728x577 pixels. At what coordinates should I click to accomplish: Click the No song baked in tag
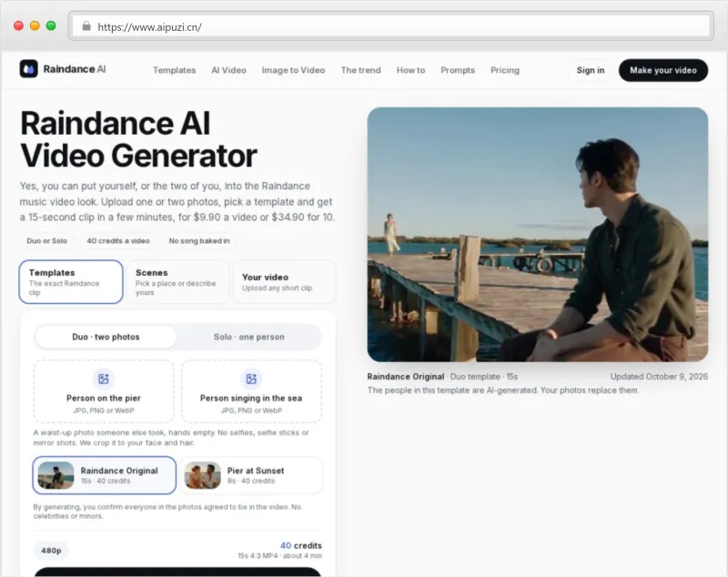tap(199, 241)
